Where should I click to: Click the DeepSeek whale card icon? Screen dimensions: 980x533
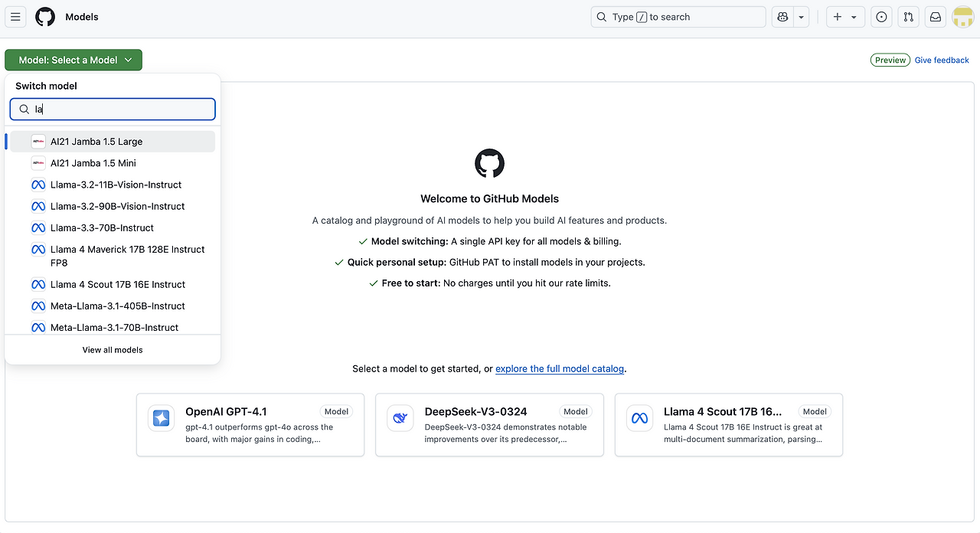[x=400, y=418]
